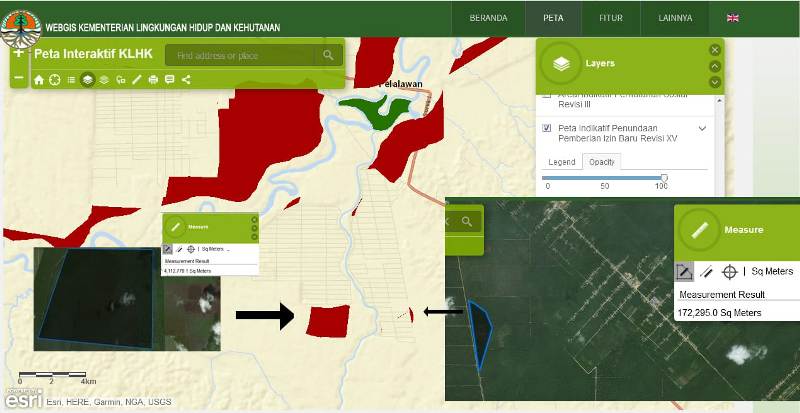The image size is (800, 413).
Task: Click the large red moratorium polygon near arrow
Action: (x=328, y=321)
